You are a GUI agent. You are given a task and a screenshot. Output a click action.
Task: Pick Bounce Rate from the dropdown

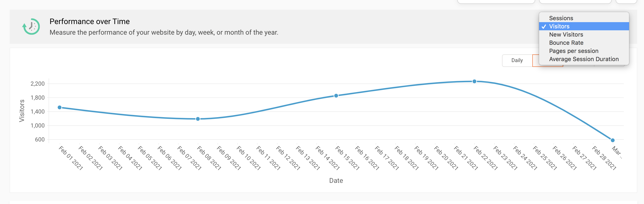pos(566,43)
